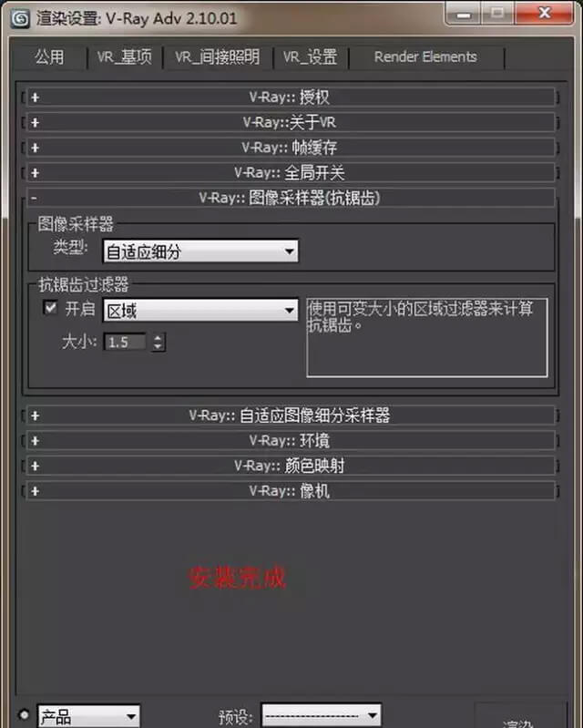Screen dimensions: 583x728
Task: Open the 公用 tab
Action: (x=50, y=57)
